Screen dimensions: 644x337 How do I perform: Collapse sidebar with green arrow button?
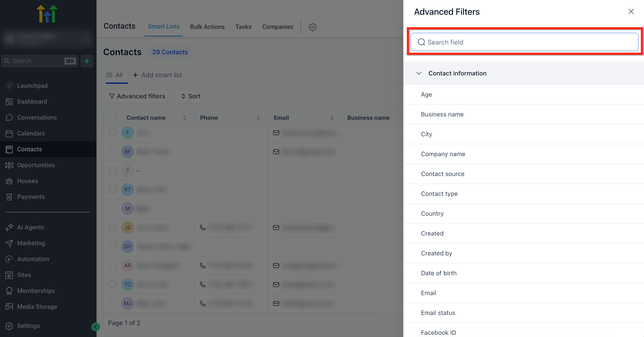(x=95, y=326)
